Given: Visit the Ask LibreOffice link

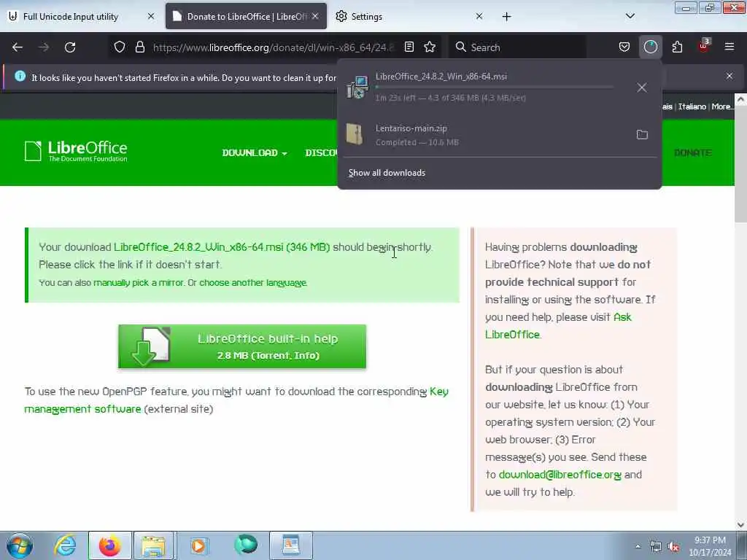Looking at the screenshot, I should coord(558,326).
